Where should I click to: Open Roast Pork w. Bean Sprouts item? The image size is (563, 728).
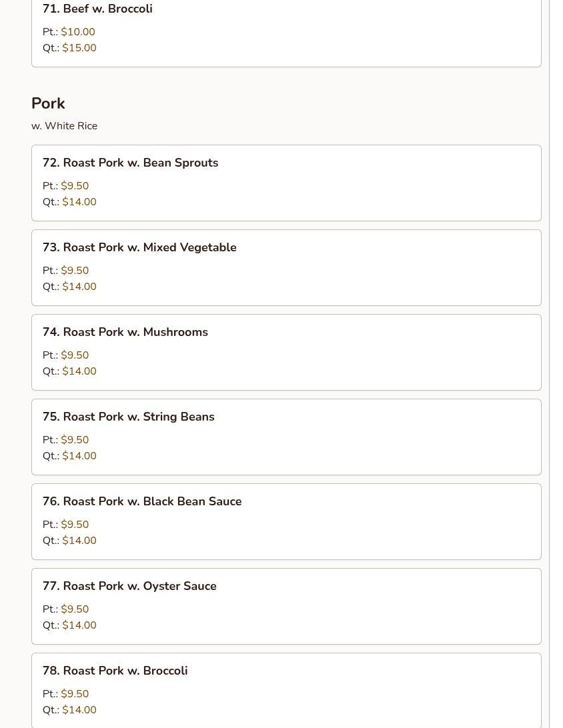[130, 163]
